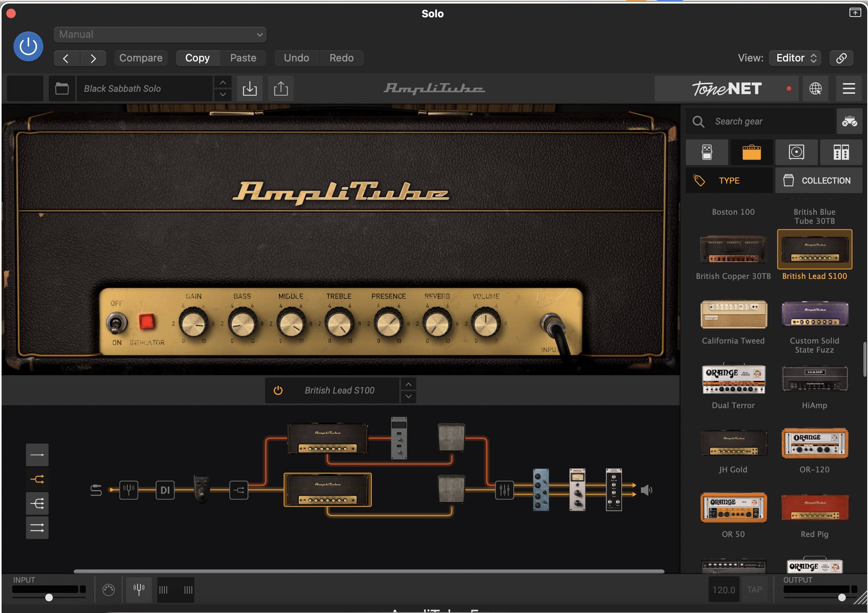Screen dimensions: 868x613
Task: Click the export share icon
Action: 281,89
